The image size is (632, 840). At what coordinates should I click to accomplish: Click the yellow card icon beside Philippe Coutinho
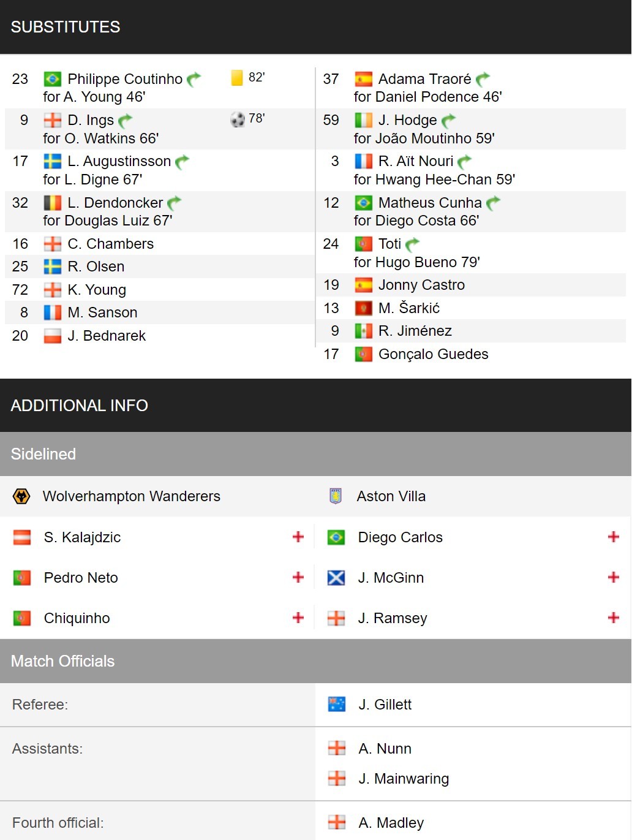point(237,78)
